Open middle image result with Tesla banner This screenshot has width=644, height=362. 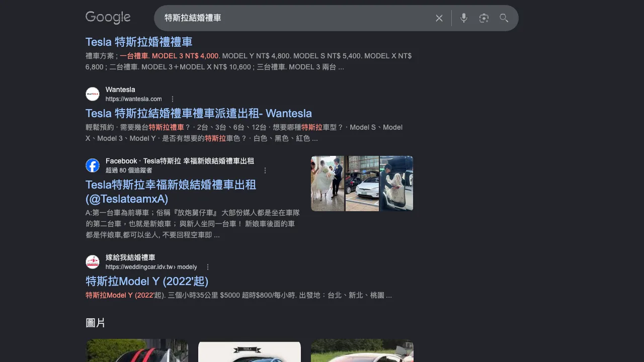[x=250, y=351]
